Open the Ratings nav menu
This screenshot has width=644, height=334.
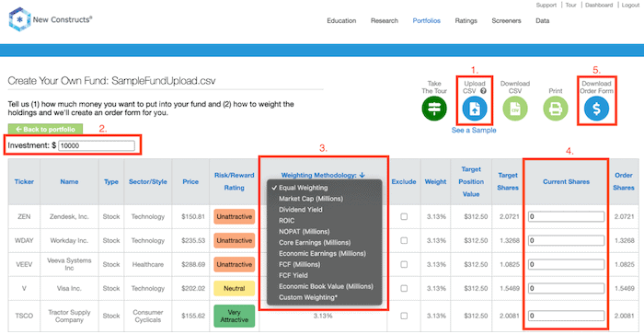click(466, 20)
